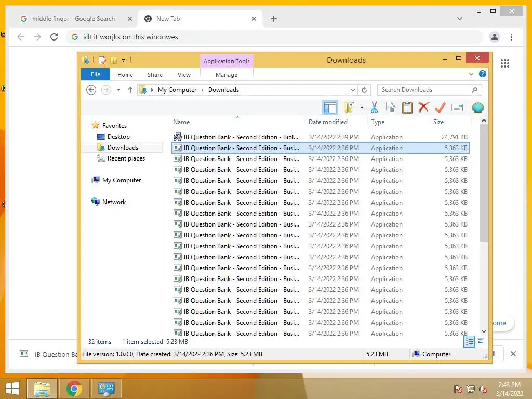Open Chrome three-dot menu

[x=511, y=37]
